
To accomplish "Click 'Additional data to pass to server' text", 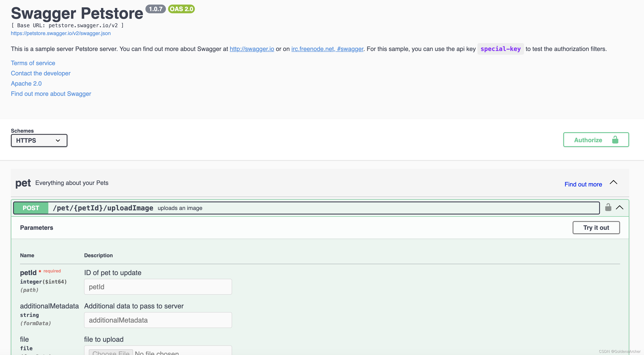I will [134, 306].
